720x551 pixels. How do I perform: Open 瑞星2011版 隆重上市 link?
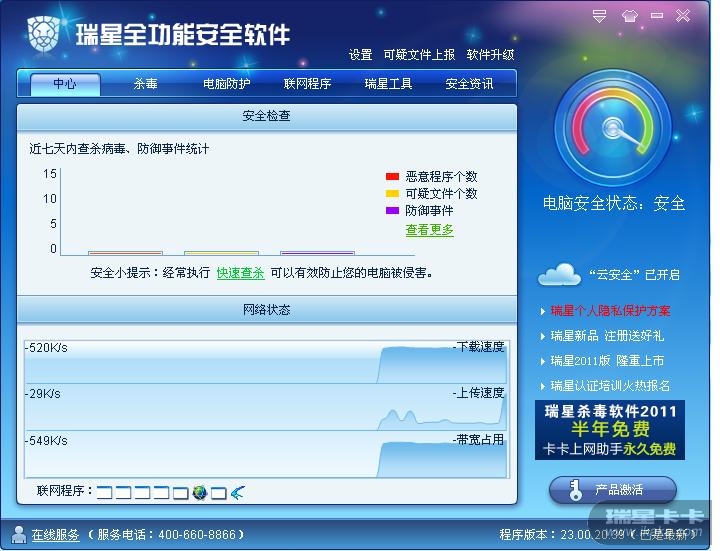pos(607,360)
